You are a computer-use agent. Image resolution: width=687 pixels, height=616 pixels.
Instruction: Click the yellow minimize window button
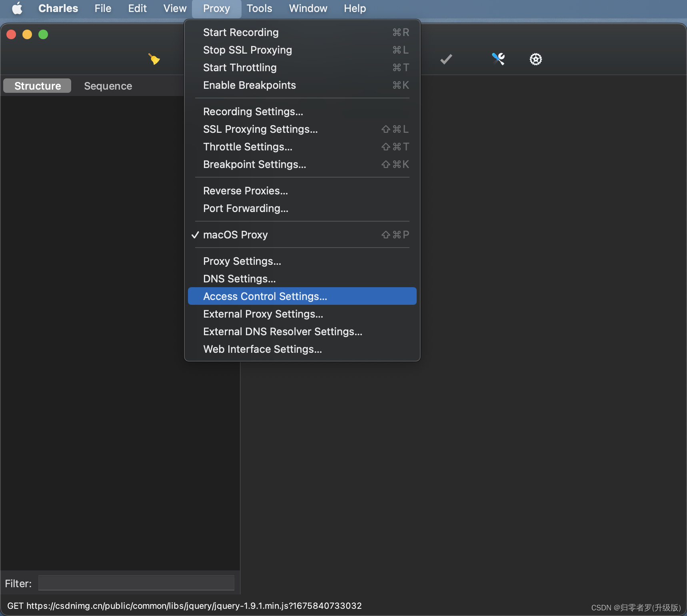click(x=27, y=34)
